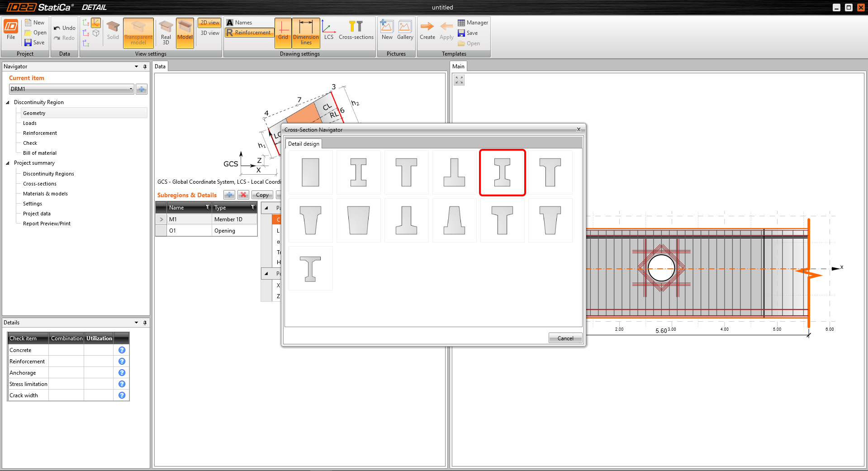Toggle Reinforcement display in drawing settings
This screenshot has height=471, width=868.
click(x=249, y=33)
